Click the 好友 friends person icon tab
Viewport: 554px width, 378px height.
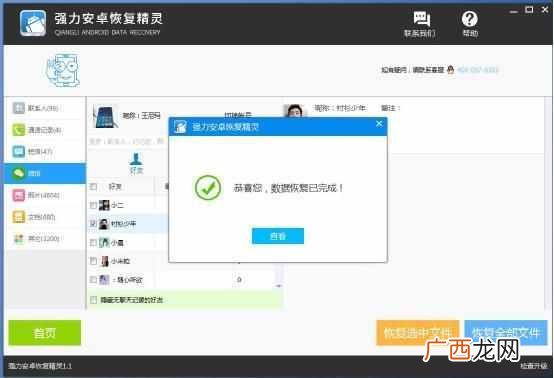coord(136,163)
